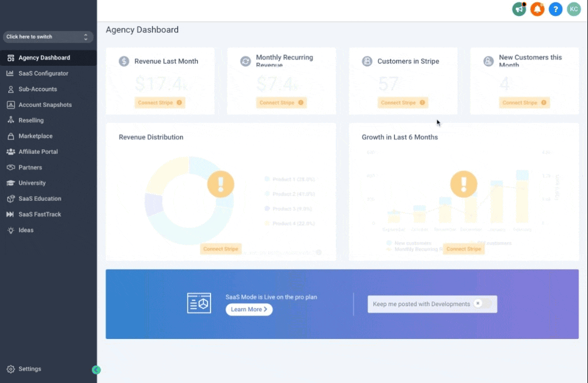Open SaaS Configurator in sidebar
Image resolution: width=588 pixels, height=383 pixels.
pyautogui.click(x=43, y=73)
